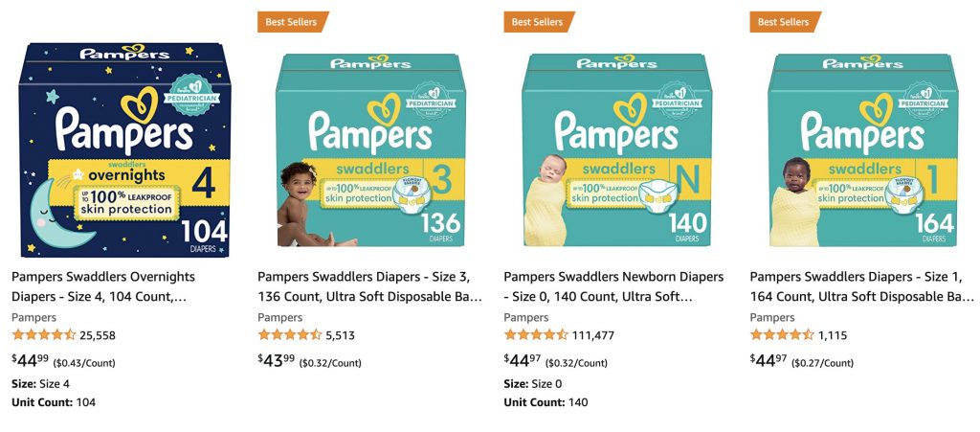Screen dimensions: 980x432
Task: Click the star rating for Size 3 diapers
Action: pos(290,335)
